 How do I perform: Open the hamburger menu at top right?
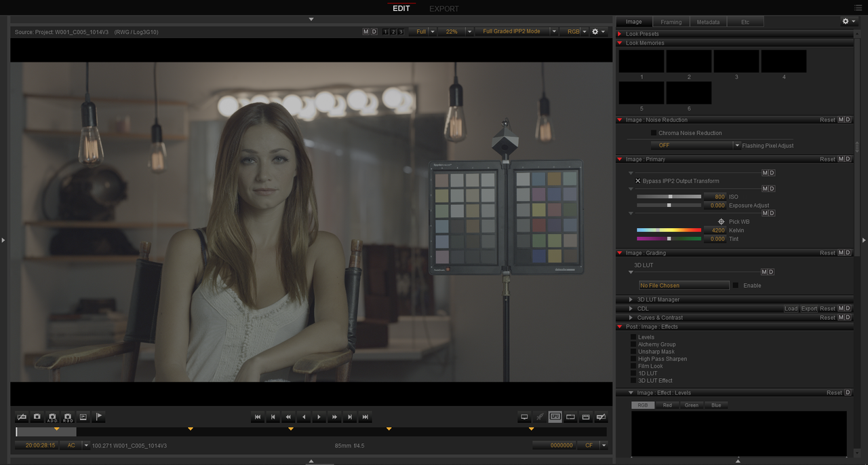(x=858, y=8)
